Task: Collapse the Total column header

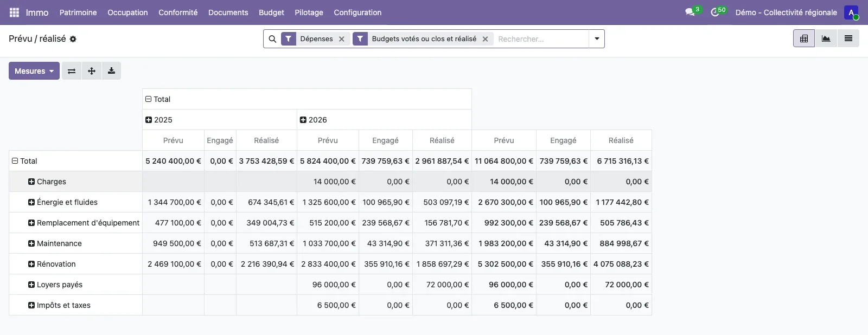Action: tap(148, 99)
